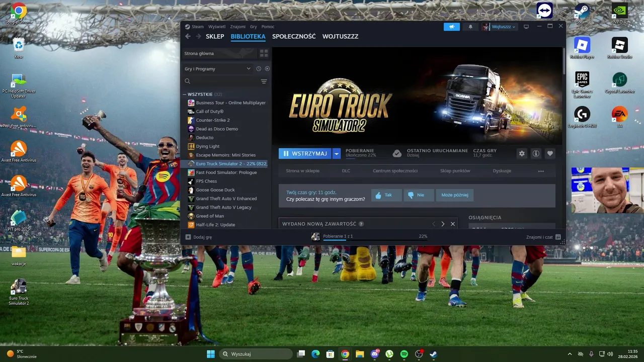The image size is (644, 362).
Task: Open Centrum społeczności link
Action: pyautogui.click(x=395, y=171)
